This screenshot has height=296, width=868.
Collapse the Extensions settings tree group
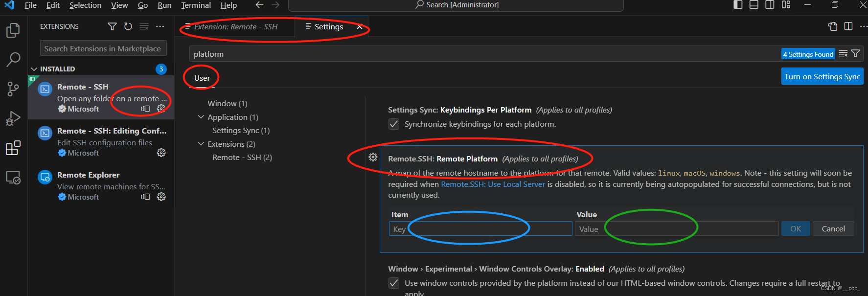pos(201,144)
